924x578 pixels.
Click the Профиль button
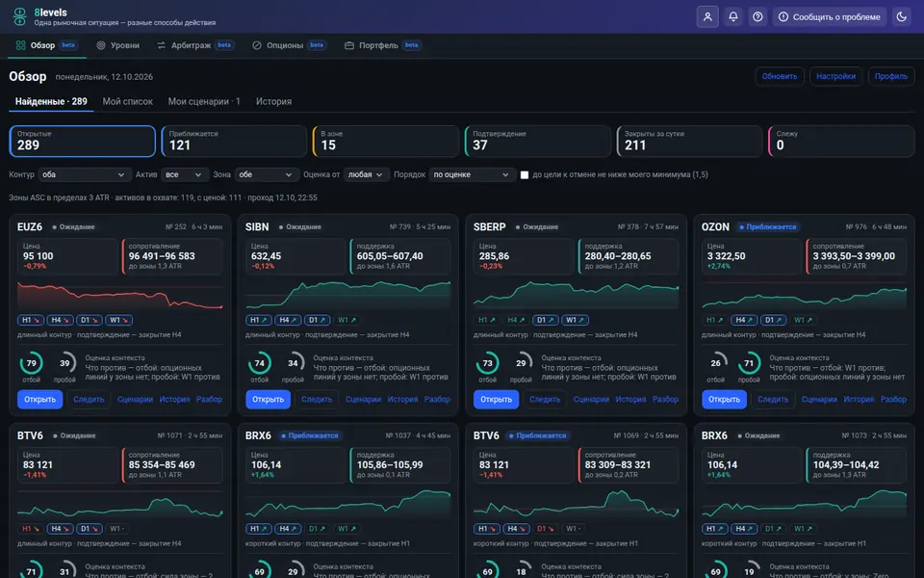(x=891, y=76)
